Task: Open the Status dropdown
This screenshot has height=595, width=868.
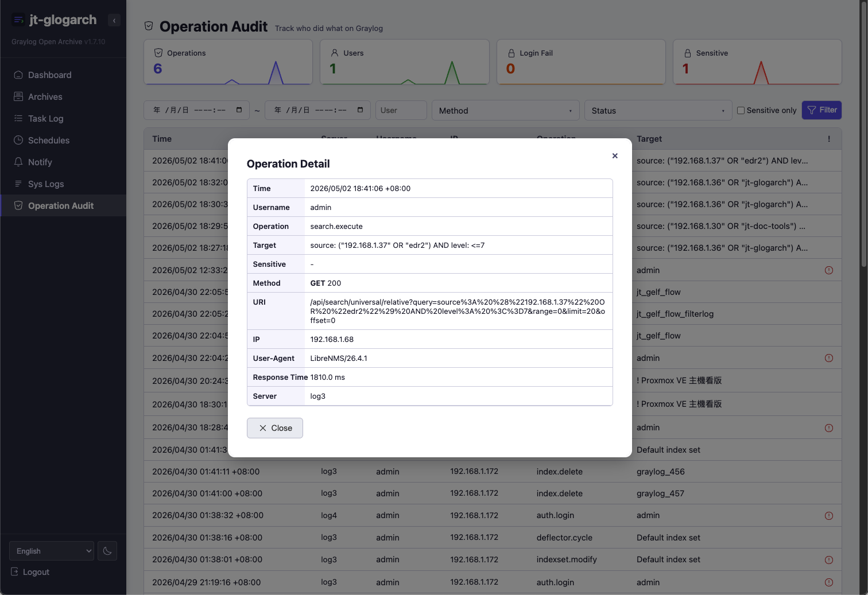Action: click(x=658, y=110)
